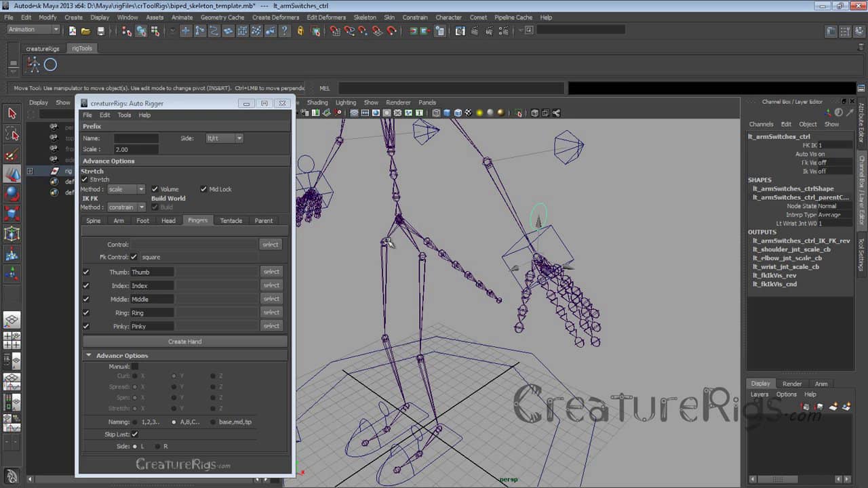Expand the rig node in Outliner

tap(30, 171)
